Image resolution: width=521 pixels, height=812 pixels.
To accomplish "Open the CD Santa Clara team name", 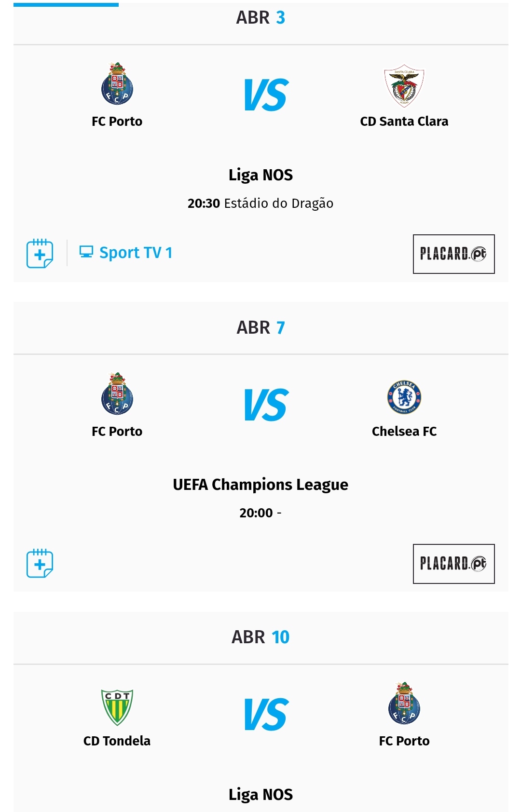I will [404, 122].
